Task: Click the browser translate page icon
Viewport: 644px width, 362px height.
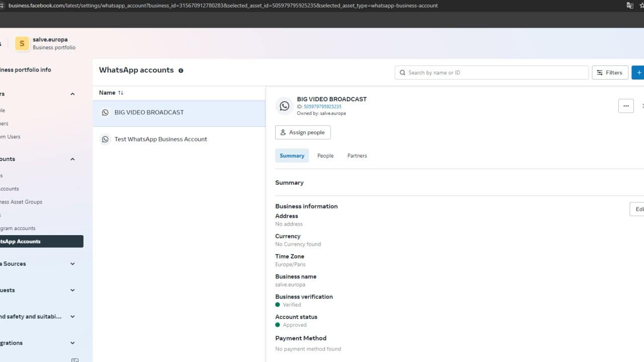Action: click(x=629, y=6)
